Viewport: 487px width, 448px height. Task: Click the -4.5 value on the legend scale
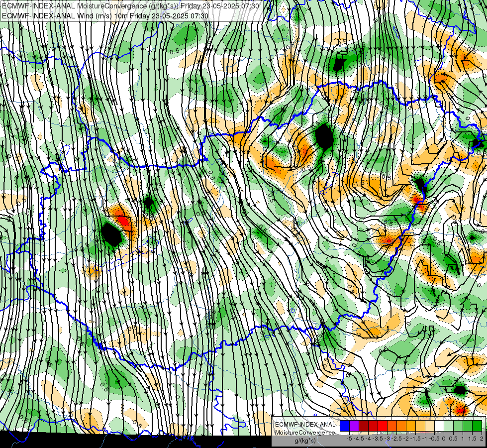[359, 439]
